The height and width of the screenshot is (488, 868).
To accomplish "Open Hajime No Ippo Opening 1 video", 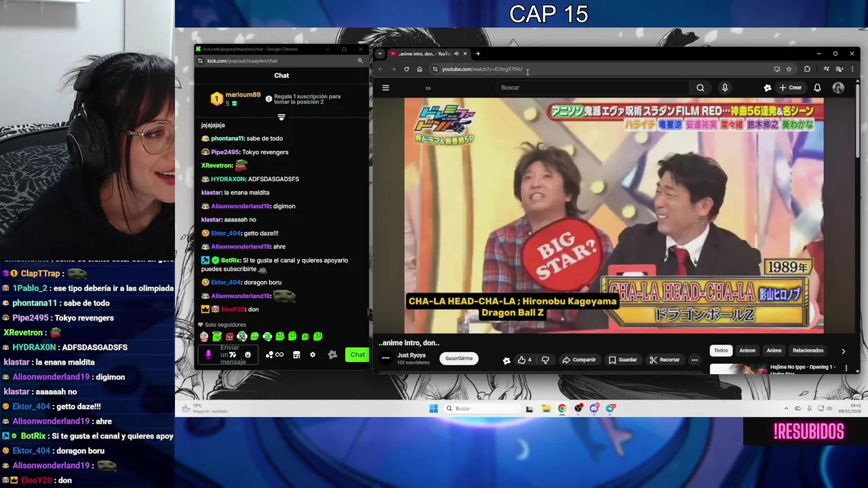I will tap(802, 369).
